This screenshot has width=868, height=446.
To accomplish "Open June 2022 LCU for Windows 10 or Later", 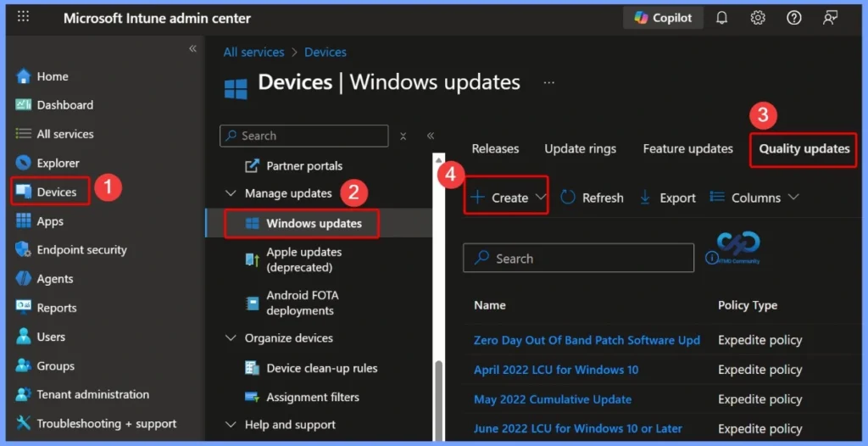I will (577, 429).
